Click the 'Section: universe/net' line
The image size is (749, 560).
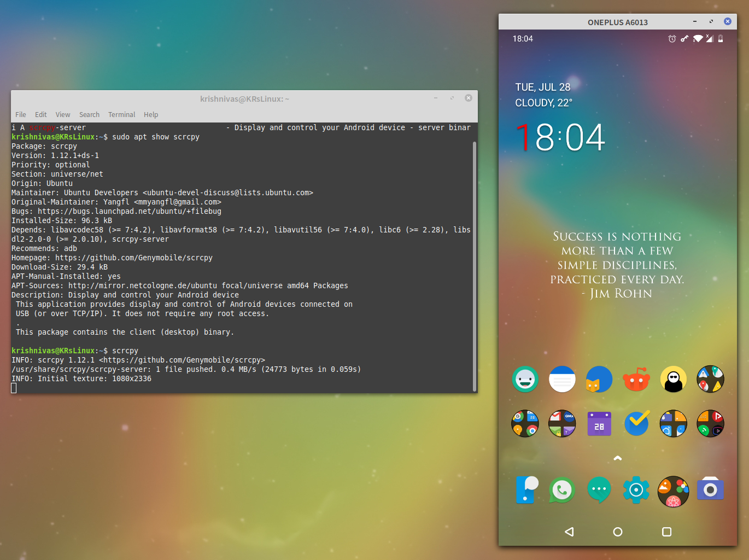pyautogui.click(x=57, y=174)
